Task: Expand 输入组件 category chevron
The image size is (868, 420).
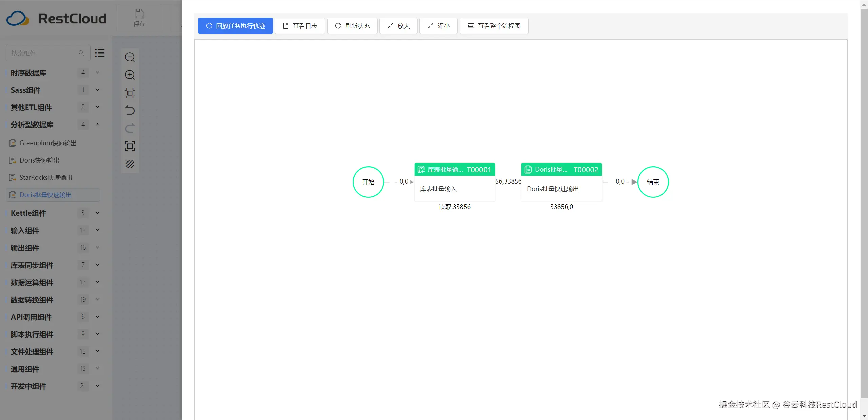Action: tap(97, 230)
